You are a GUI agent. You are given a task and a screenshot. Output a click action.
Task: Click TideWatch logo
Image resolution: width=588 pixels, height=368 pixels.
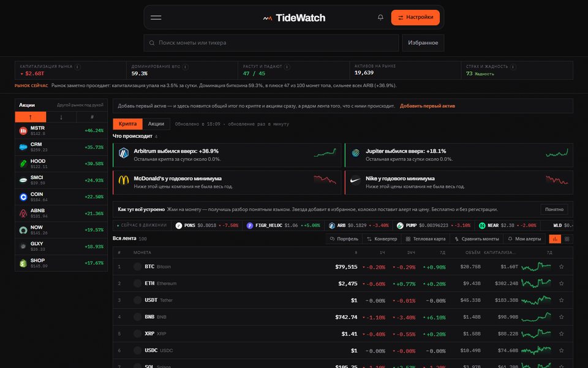pos(294,18)
